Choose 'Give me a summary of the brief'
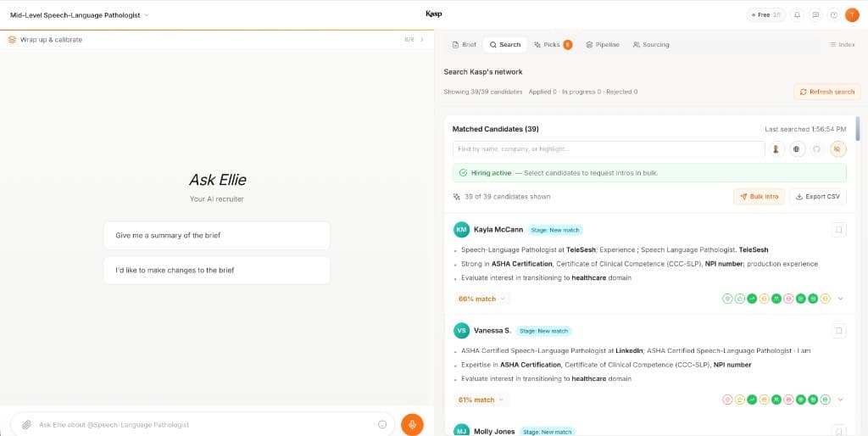The width and height of the screenshot is (868, 436). click(x=216, y=236)
